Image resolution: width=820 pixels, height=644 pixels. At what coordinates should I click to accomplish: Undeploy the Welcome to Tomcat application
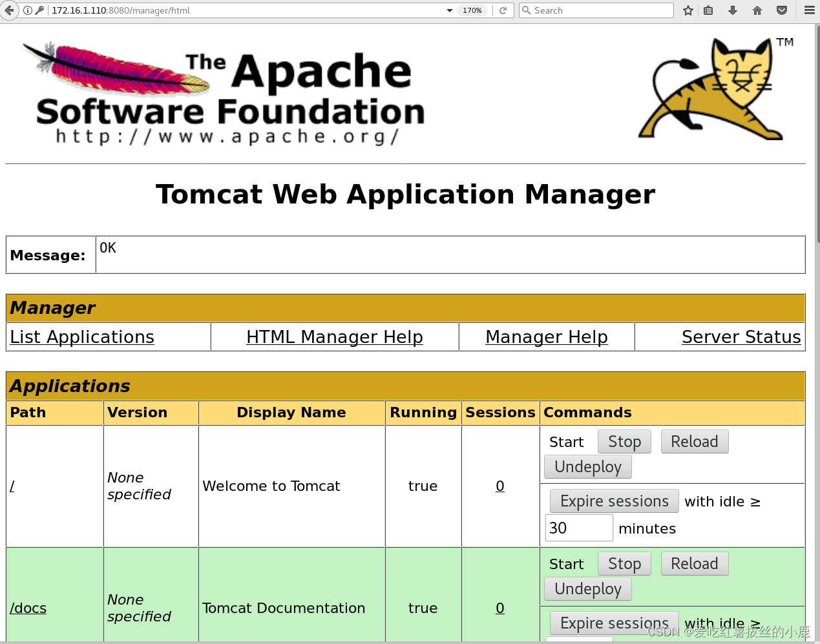click(587, 466)
